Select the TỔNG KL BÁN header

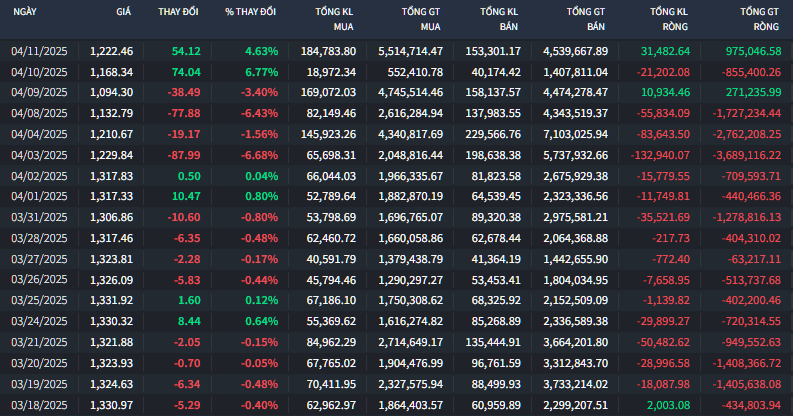tap(499, 19)
